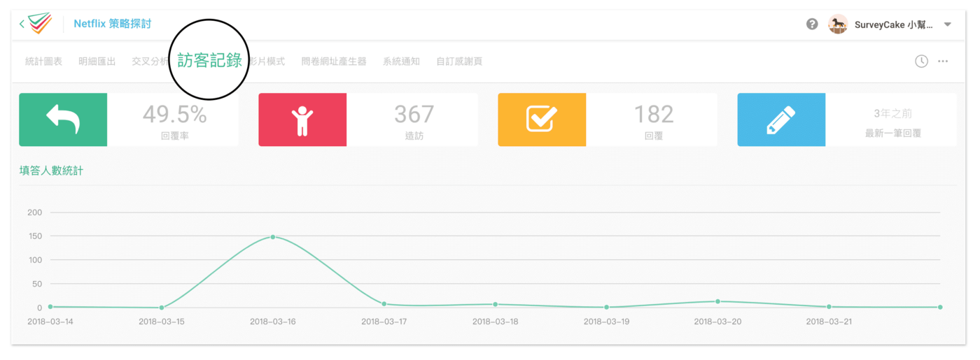Screen dimensions: 980x360
Task: Click the 2018-03-18 data point
Action: click(x=495, y=304)
